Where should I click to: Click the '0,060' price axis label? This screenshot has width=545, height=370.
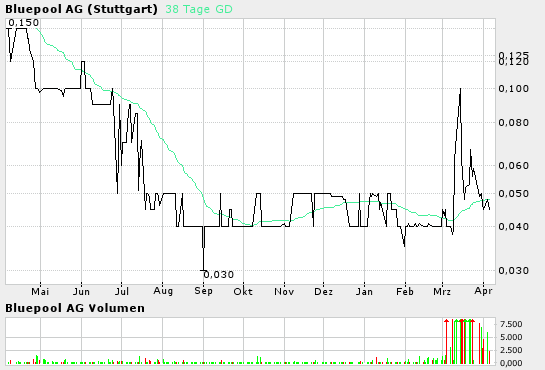tap(513, 165)
